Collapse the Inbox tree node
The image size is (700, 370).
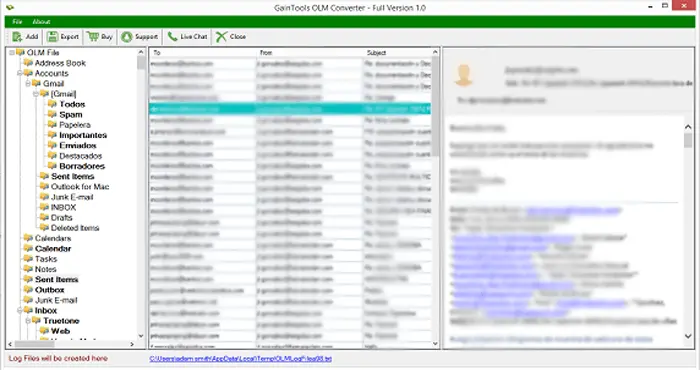tap(20, 310)
